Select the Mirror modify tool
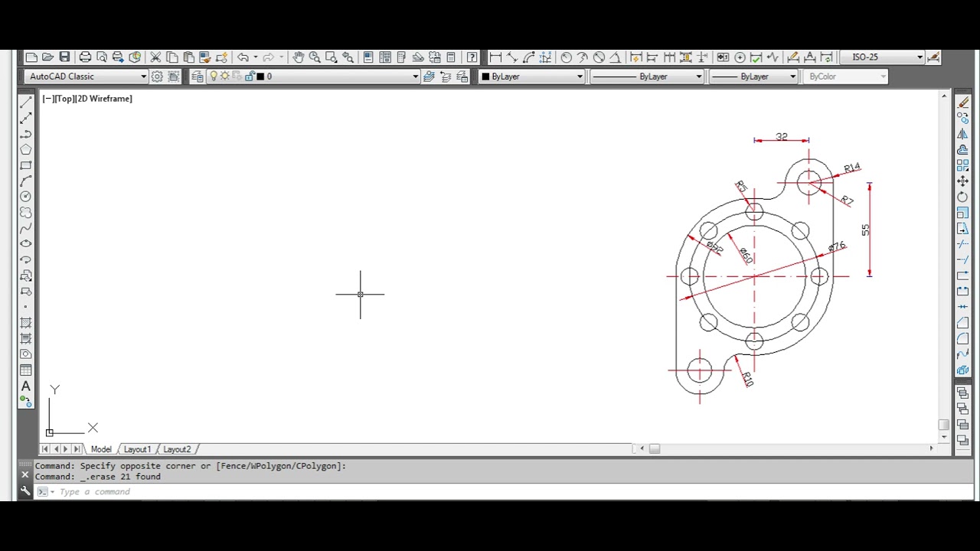980x551 pixels. (x=962, y=134)
